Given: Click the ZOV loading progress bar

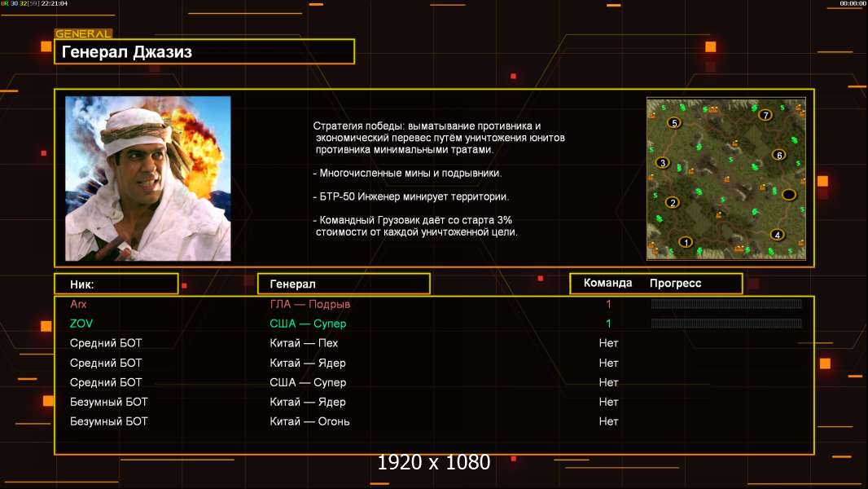Looking at the screenshot, I should [x=726, y=323].
